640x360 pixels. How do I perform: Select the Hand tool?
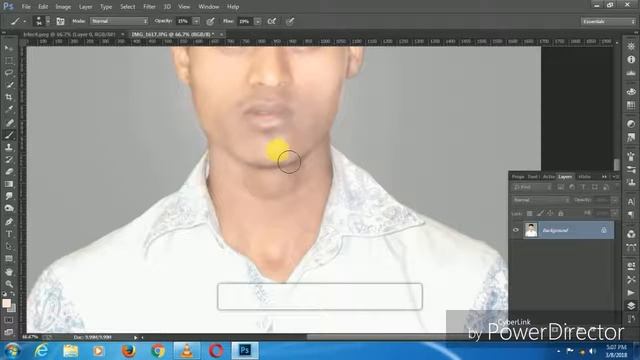click(9, 271)
